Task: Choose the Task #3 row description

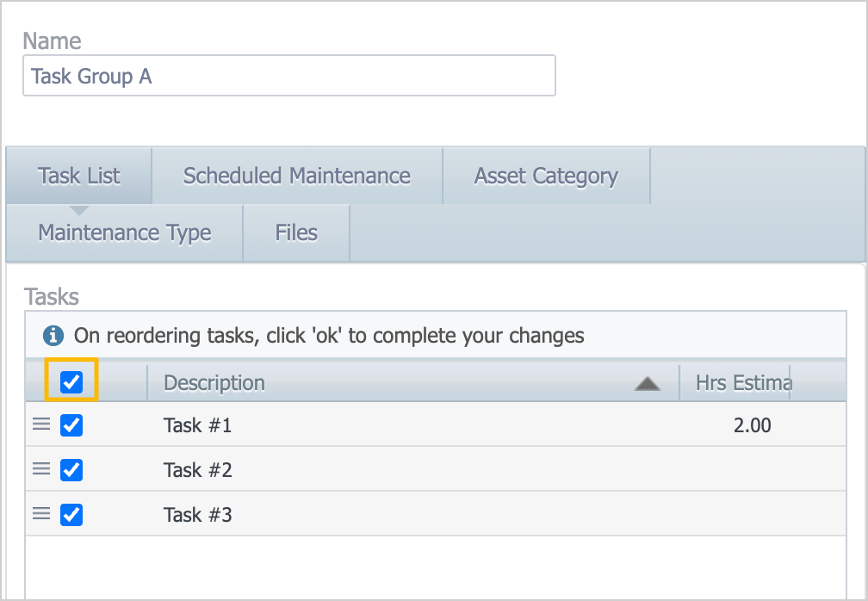Action: pyautogui.click(x=197, y=515)
